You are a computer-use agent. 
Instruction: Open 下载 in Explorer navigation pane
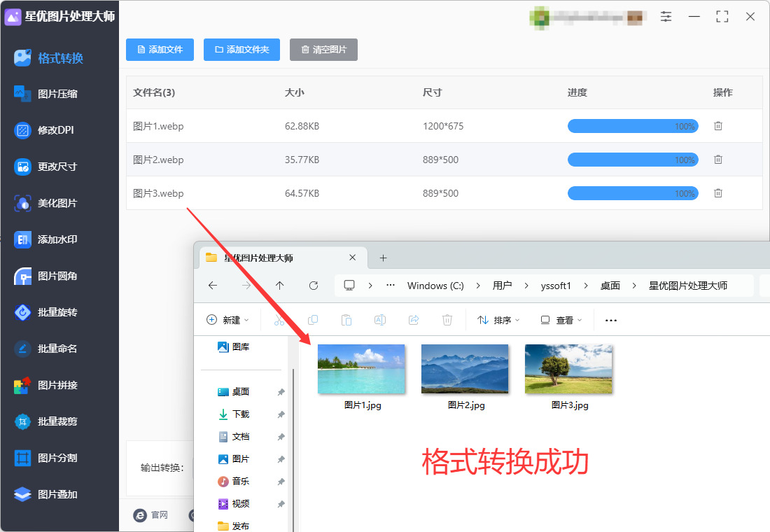coord(234,414)
